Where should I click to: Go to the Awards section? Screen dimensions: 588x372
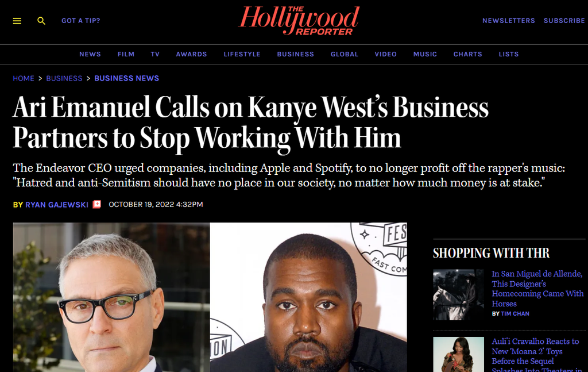tap(192, 54)
